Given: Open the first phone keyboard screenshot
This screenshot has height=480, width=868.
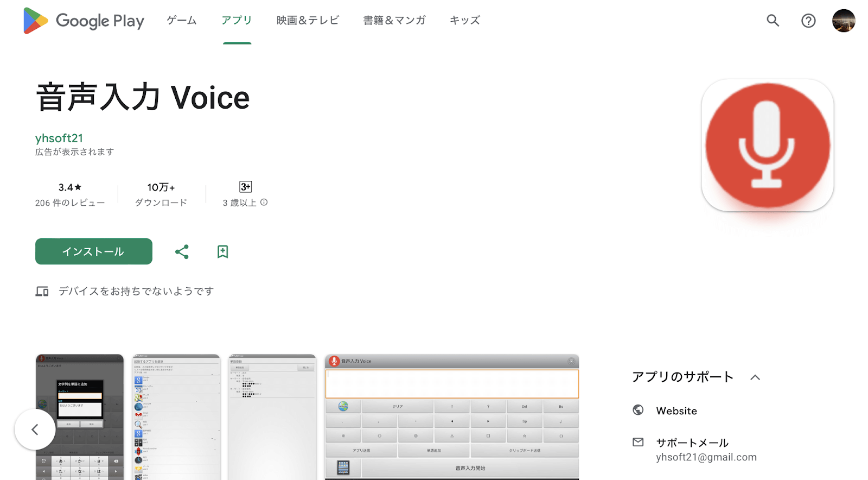Looking at the screenshot, I should pyautogui.click(x=80, y=417).
